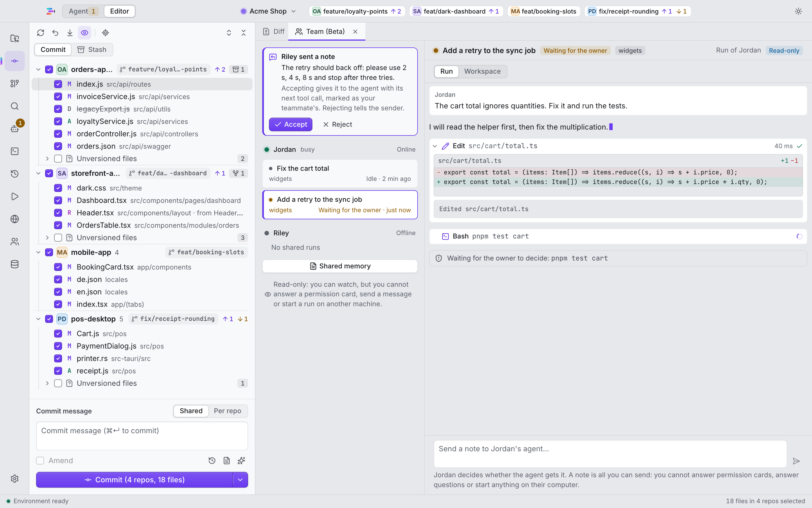Viewport: 812px width, 508px height.
Task: Open the terminal icon in sidebar
Action: coord(14,151)
